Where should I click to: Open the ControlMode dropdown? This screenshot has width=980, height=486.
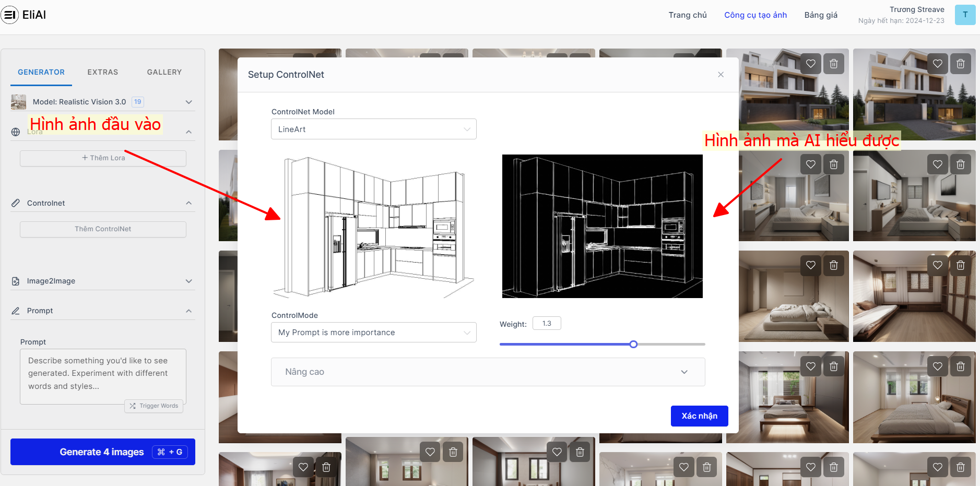[373, 333]
